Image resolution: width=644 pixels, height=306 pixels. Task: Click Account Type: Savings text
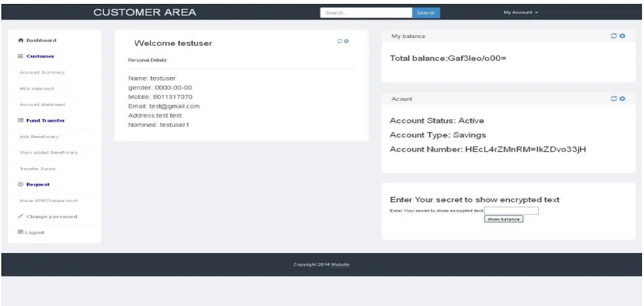click(438, 135)
